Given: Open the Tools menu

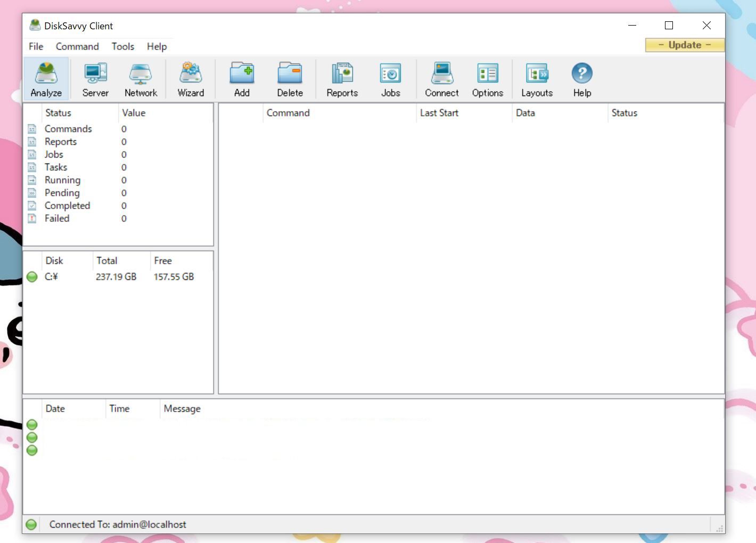Looking at the screenshot, I should point(122,46).
